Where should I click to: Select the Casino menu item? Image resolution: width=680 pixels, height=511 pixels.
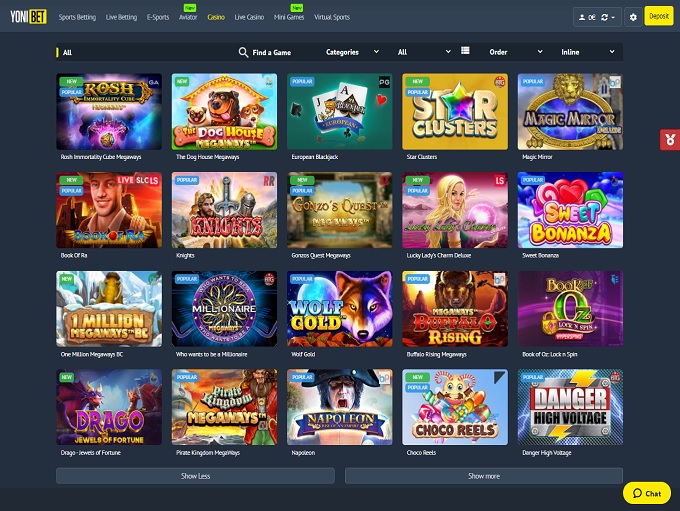(216, 17)
